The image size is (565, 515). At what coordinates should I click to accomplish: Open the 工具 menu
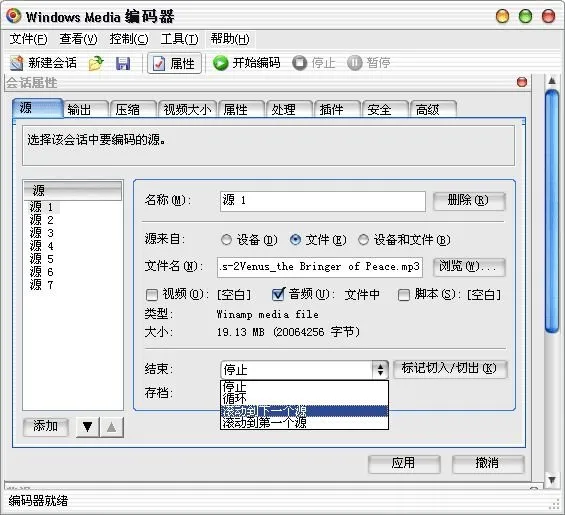pyautogui.click(x=179, y=39)
